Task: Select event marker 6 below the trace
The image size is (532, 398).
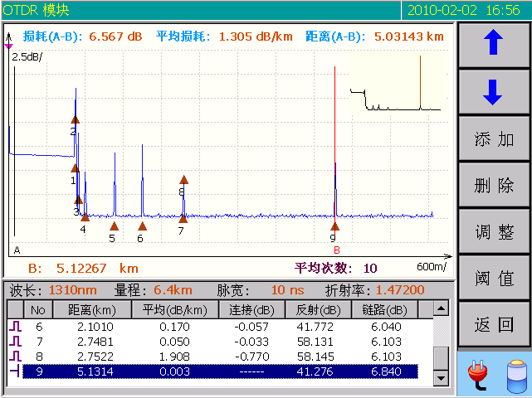Action: pos(141,226)
